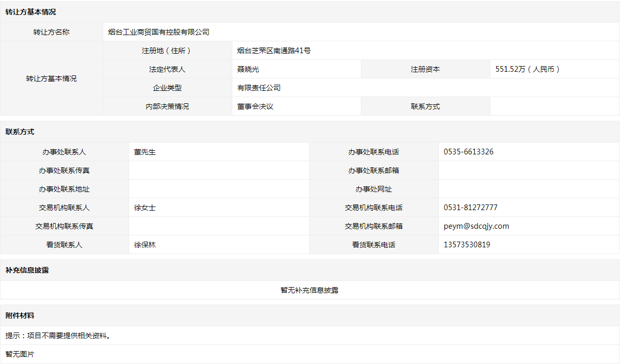The width and height of the screenshot is (620, 364).
Task: Select address 烟台芝罘区南通路41号
Action: (274, 51)
